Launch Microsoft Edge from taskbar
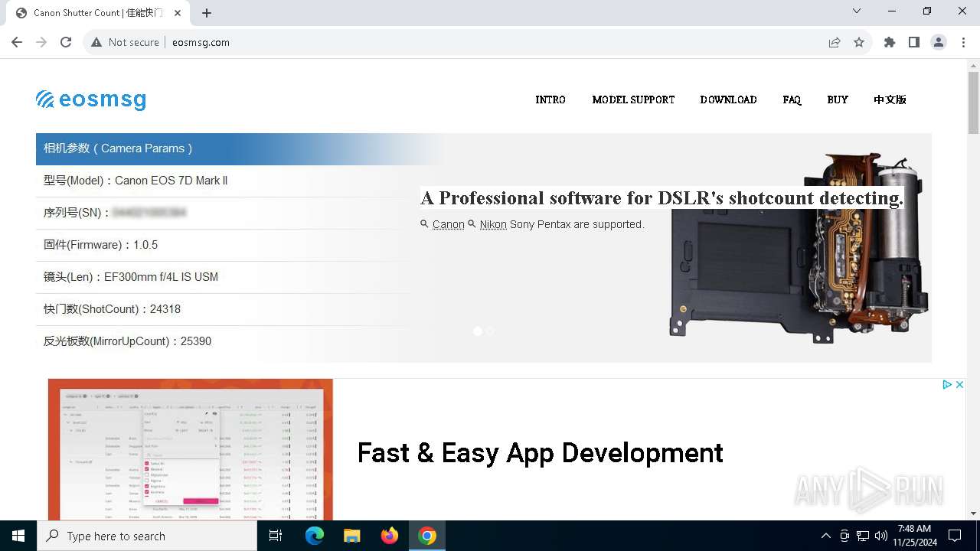 (315, 536)
